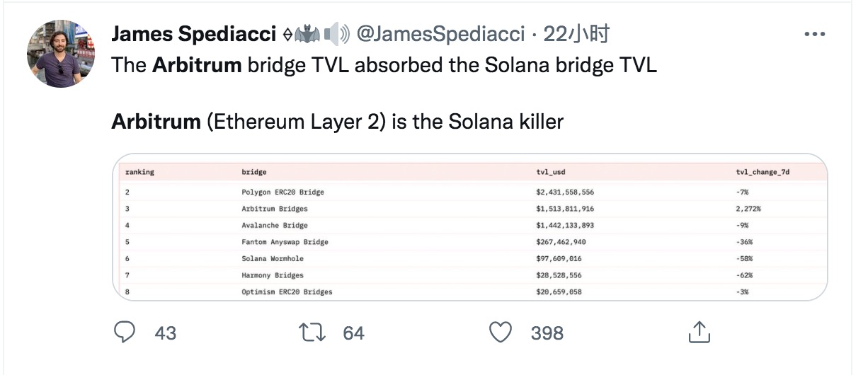Viewport: 868px width, 375px height.
Task: Click the retweet count 64
Action: coord(353,333)
